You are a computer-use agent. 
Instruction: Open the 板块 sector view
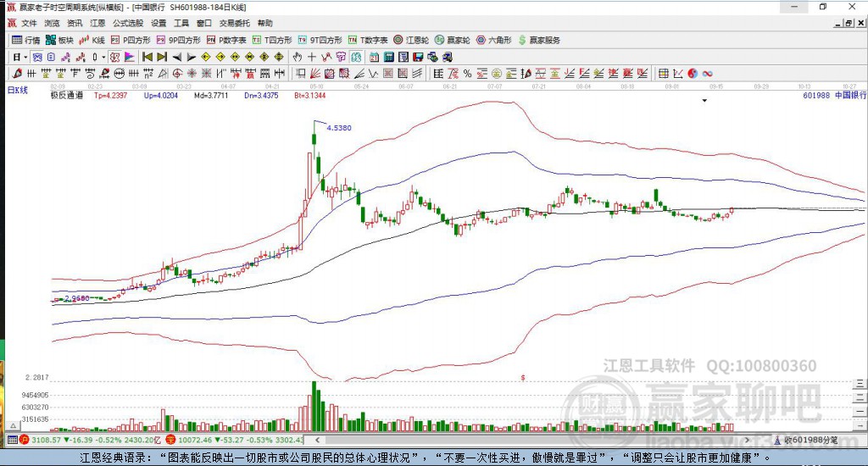pos(59,40)
